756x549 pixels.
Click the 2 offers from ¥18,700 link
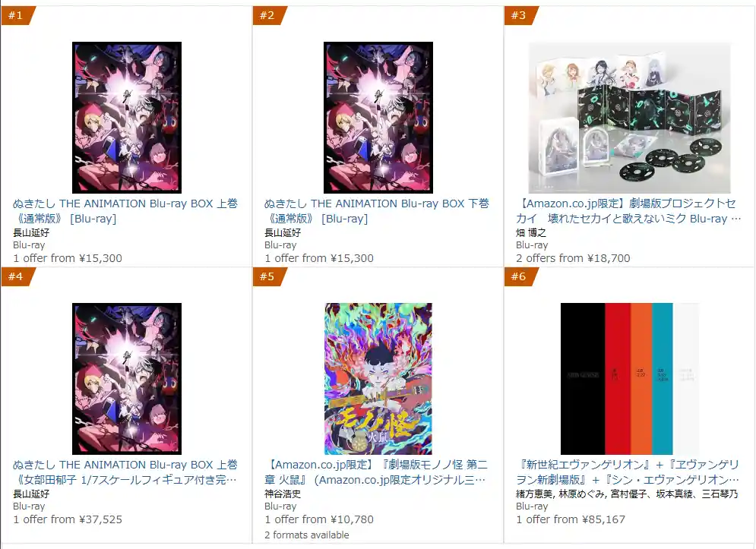[573, 258]
